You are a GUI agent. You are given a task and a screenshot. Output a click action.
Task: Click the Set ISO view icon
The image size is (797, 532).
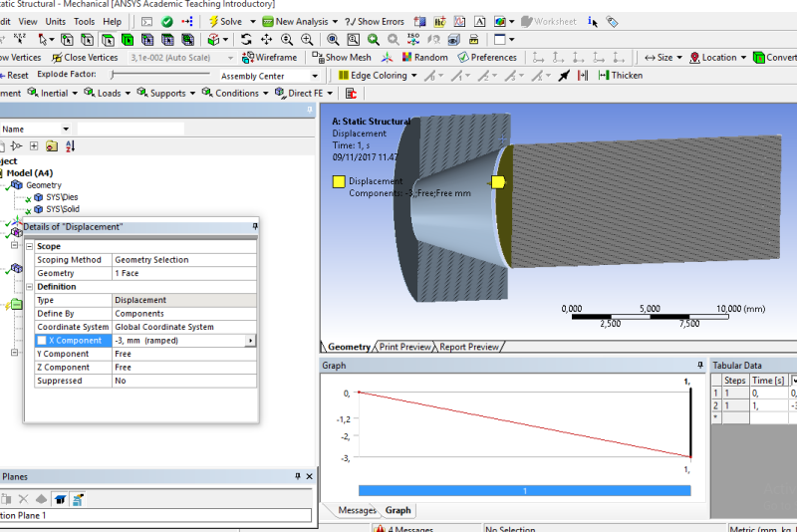413,40
